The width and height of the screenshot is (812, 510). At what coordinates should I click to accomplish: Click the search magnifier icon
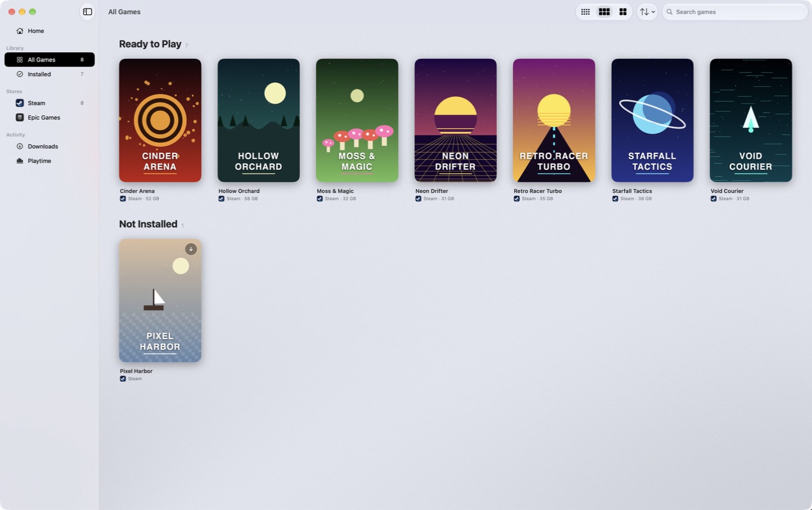669,12
